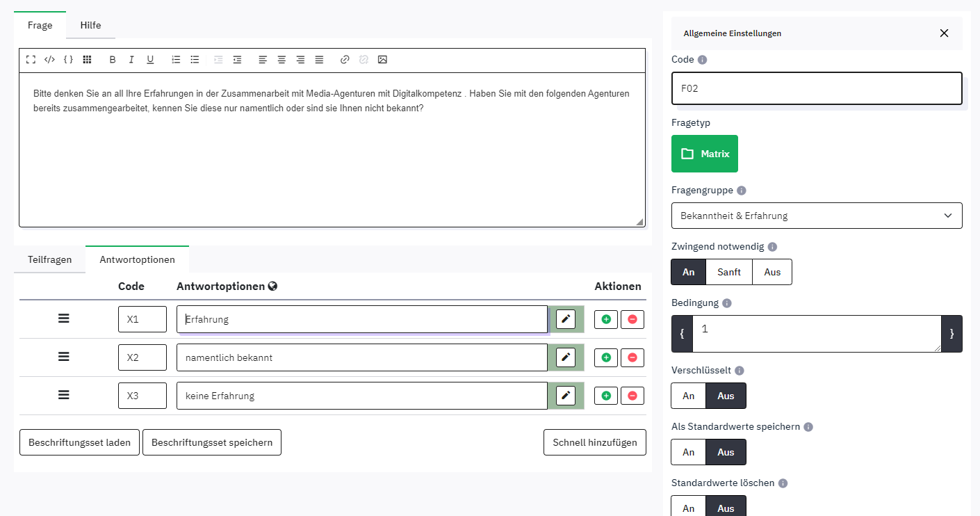Insert image using editor toolbar icon
Viewport: 980px width, 516px height.
point(382,60)
